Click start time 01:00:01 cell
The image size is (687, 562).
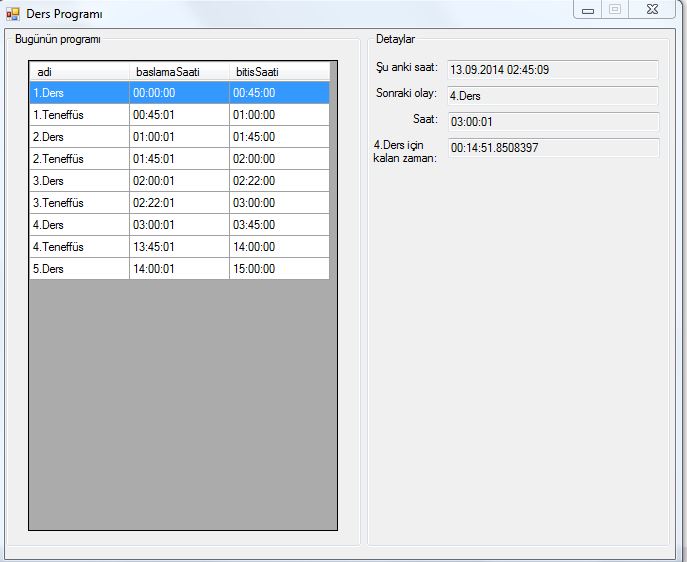point(179,137)
